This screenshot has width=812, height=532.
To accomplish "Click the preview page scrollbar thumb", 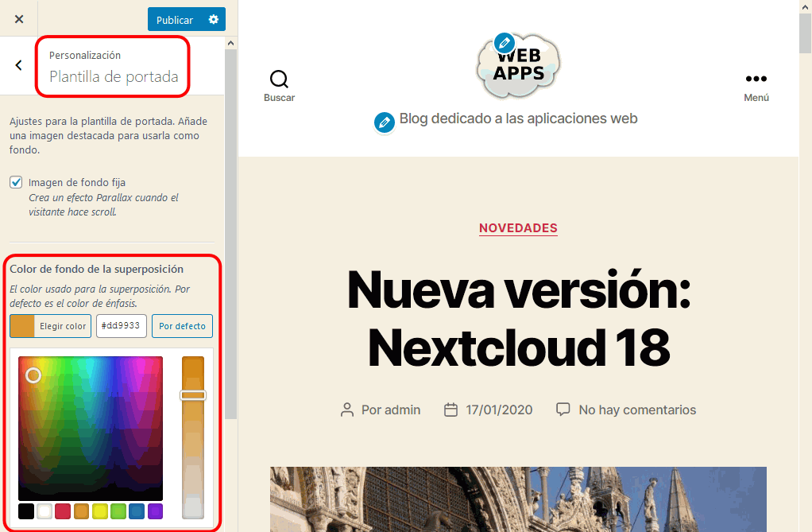I will pos(806,33).
